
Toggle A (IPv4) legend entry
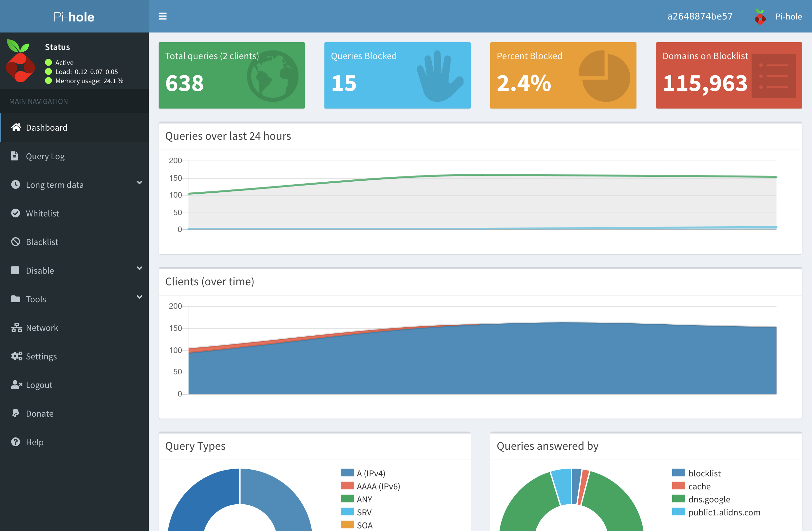click(x=371, y=473)
